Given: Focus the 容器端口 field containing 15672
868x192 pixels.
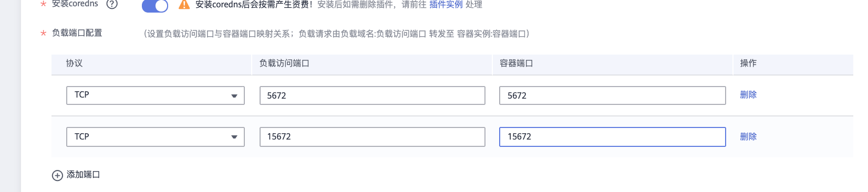Looking at the screenshot, I should 613,137.
